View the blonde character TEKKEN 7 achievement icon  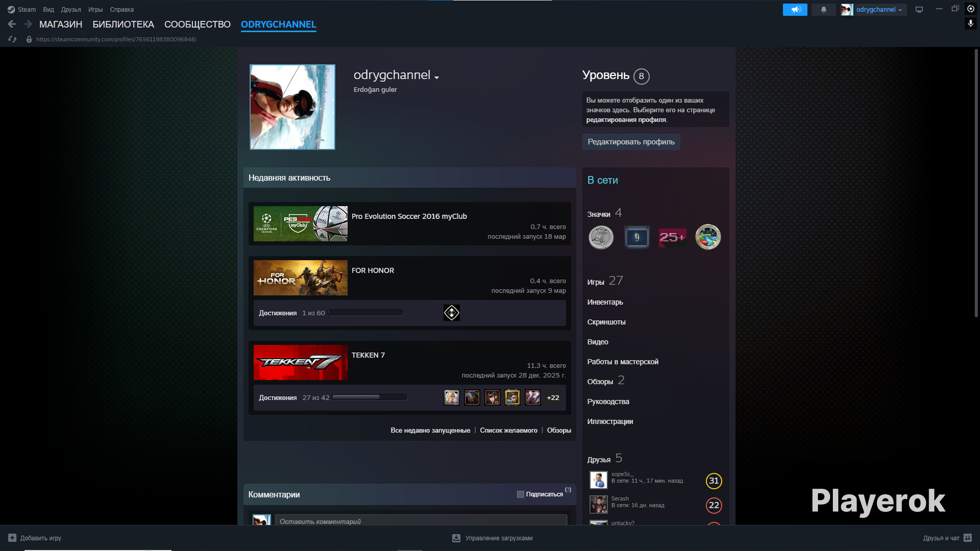click(x=451, y=397)
